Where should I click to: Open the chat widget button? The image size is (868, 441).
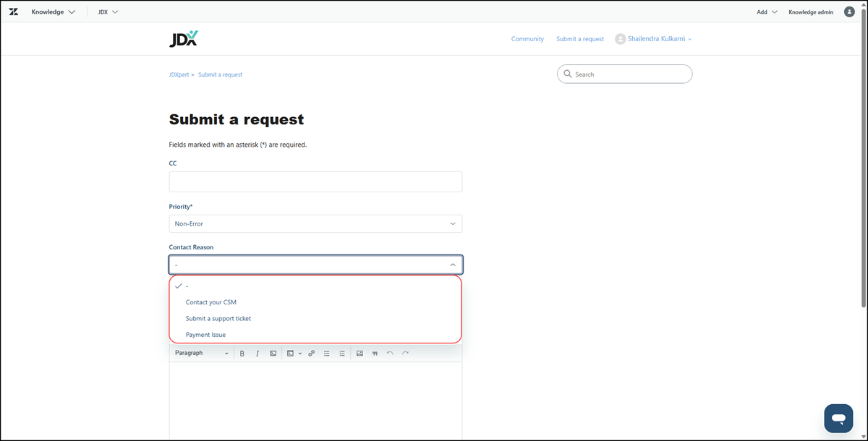pyautogui.click(x=838, y=419)
